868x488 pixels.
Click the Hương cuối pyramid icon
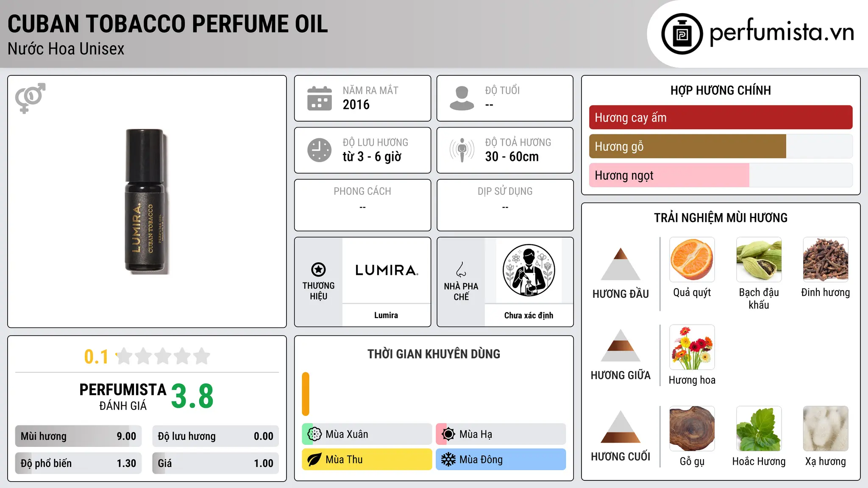pos(620,427)
